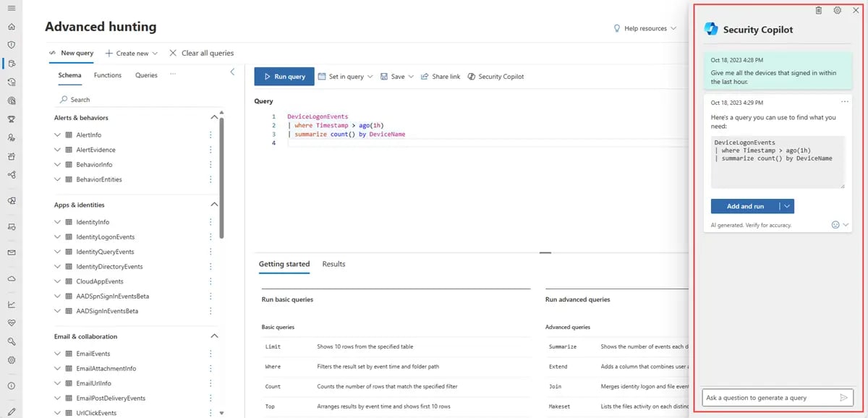The width and height of the screenshot is (868, 418).
Task: Expand the EmailEvents schema item
Action: pos(57,353)
